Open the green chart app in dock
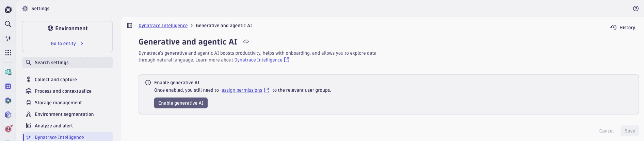 (8, 72)
